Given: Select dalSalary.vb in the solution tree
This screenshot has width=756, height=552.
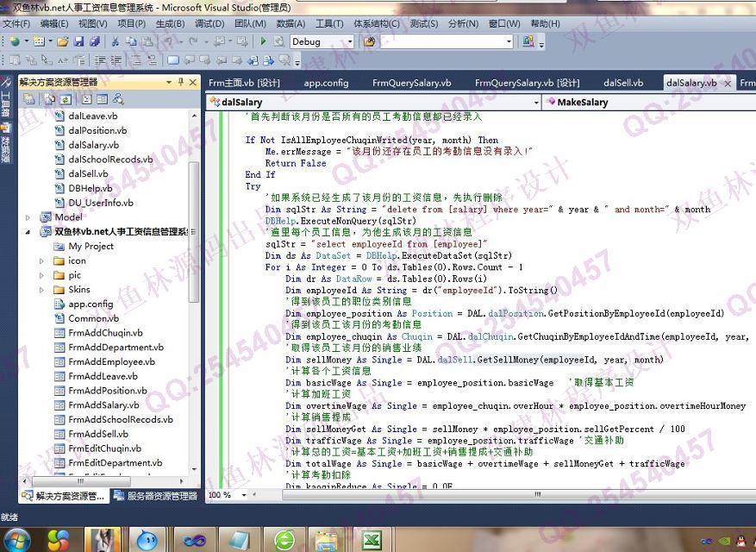Looking at the screenshot, I should pos(94,145).
